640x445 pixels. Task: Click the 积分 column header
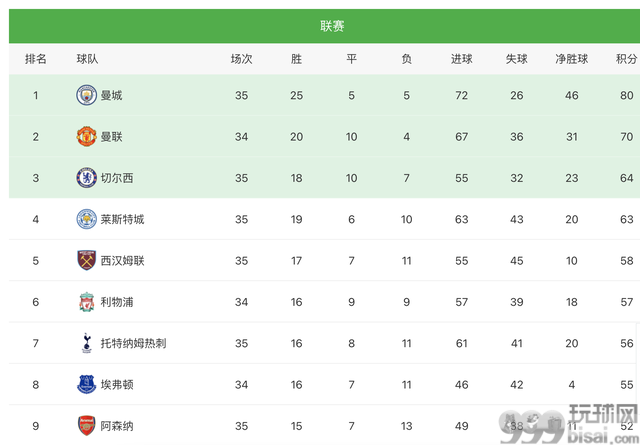pos(626,59)
